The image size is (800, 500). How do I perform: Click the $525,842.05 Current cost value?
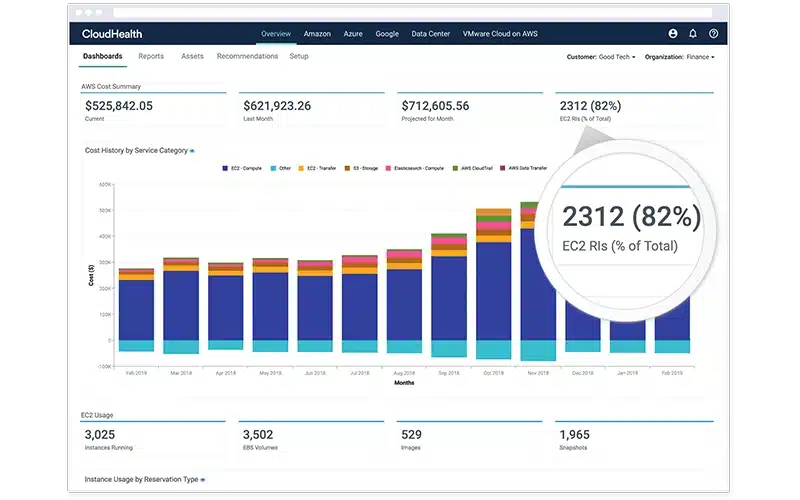pos(119,106)
